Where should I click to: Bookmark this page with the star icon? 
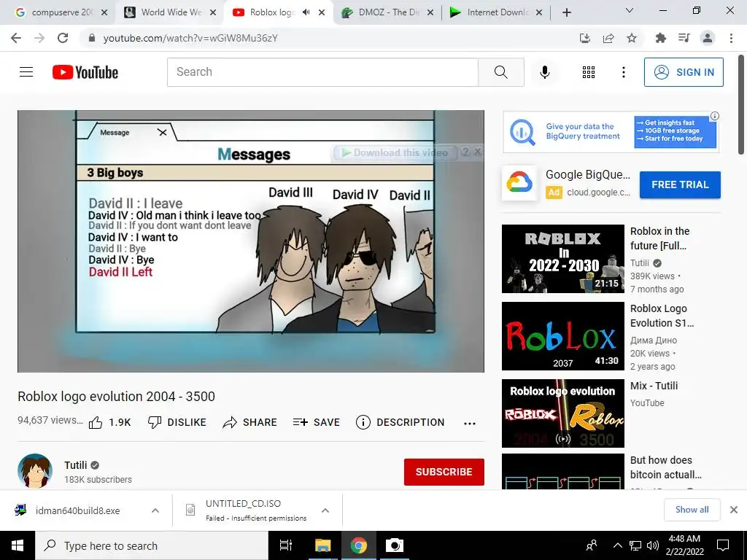pyautogui.click(x=631, y=38)
